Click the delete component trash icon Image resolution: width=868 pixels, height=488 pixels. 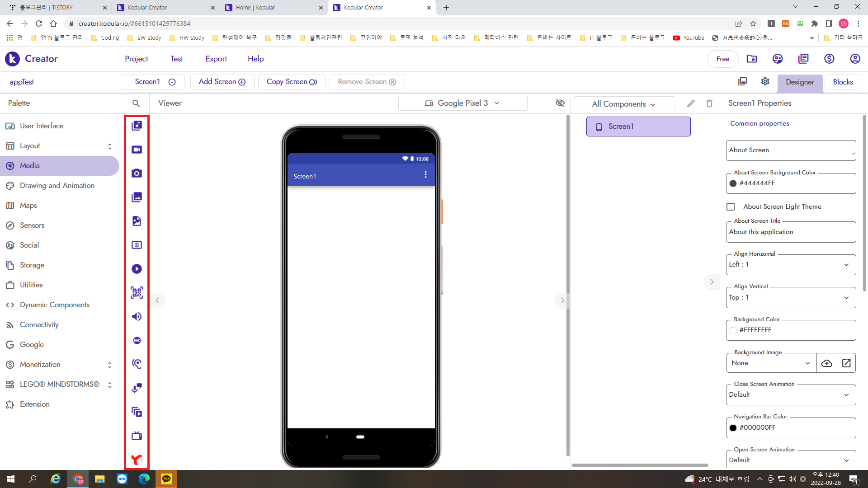tap(709, 103)
